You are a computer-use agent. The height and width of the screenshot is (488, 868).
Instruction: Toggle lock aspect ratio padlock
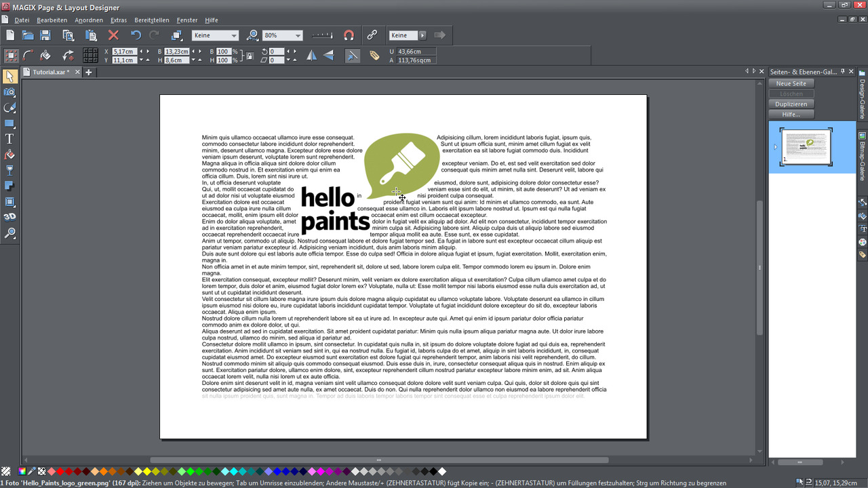(250, 56)
